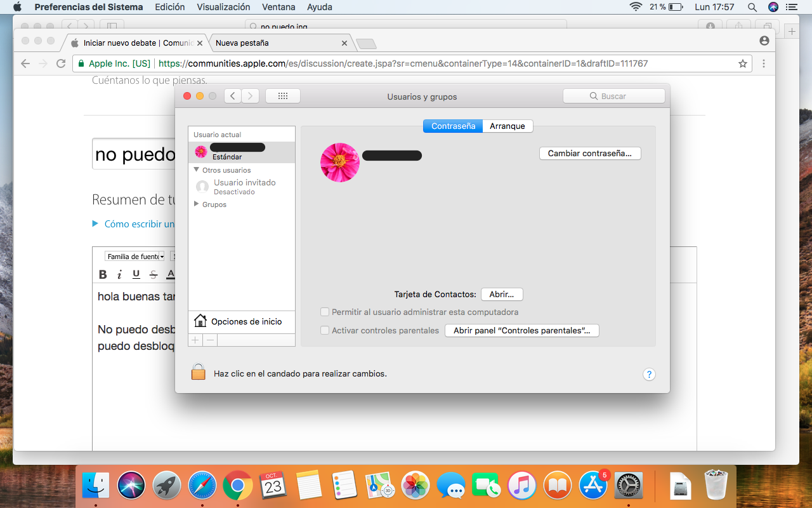Image resolution: width=812 pixels, height=508 pixels.
Task: Click the 'Cambiar contraseña…' button
Action: point(590,153)
